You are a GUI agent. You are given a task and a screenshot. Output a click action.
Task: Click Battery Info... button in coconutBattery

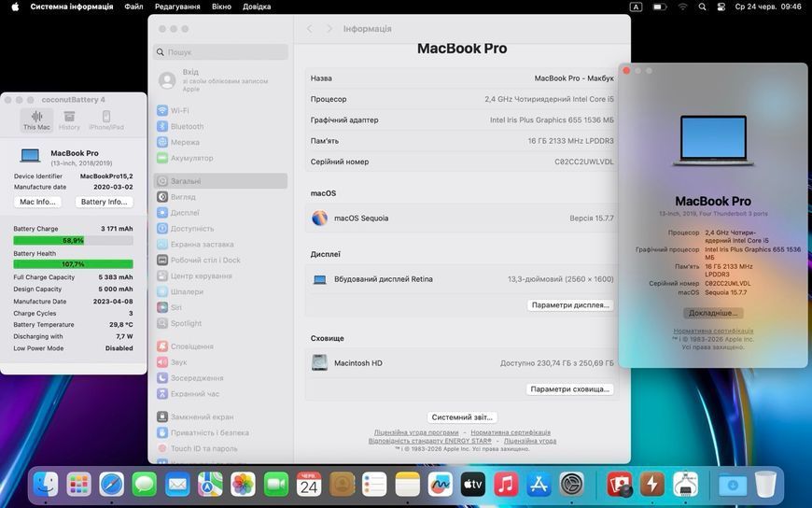pyautogui.click(x=105, y=202)
